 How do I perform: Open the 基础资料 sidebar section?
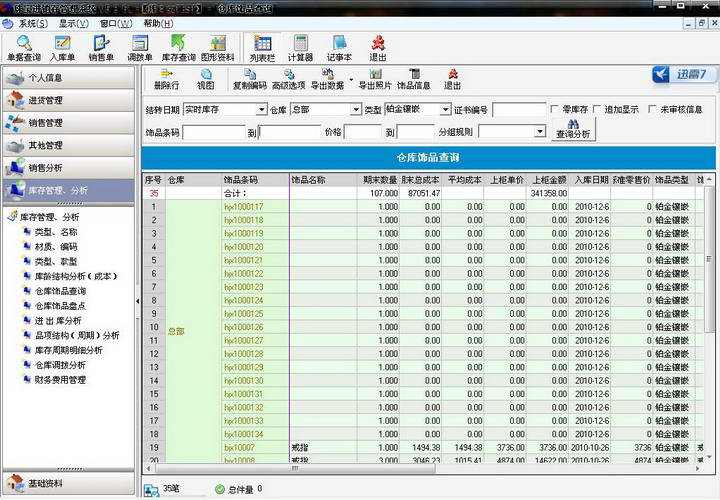[x=69, y=483]
